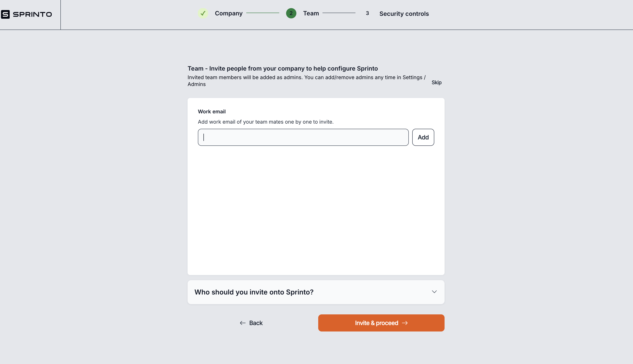Click the Work email label

[212, 111]
